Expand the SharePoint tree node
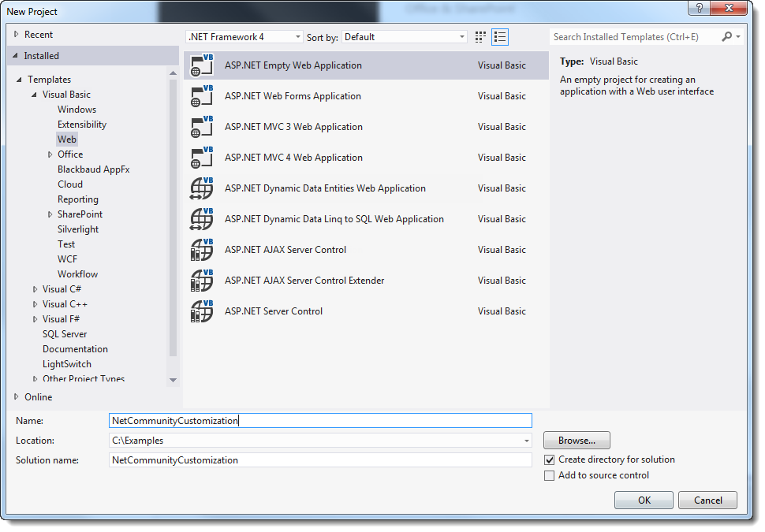The width and height of the screenshot is (765, 532). [x=50, y=214]
